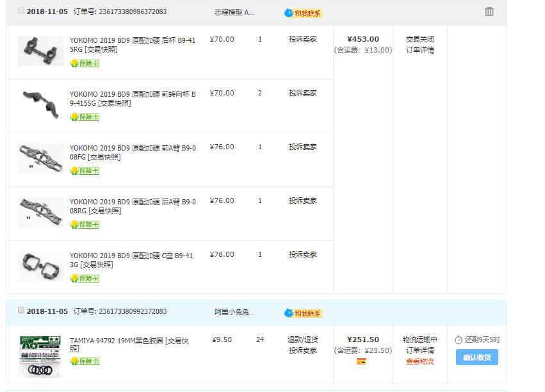Open YOKOMO 后杯 B9-415RG product link
Image resolution: width=545 pixels, height=392 pixels.
pos(133,45)
